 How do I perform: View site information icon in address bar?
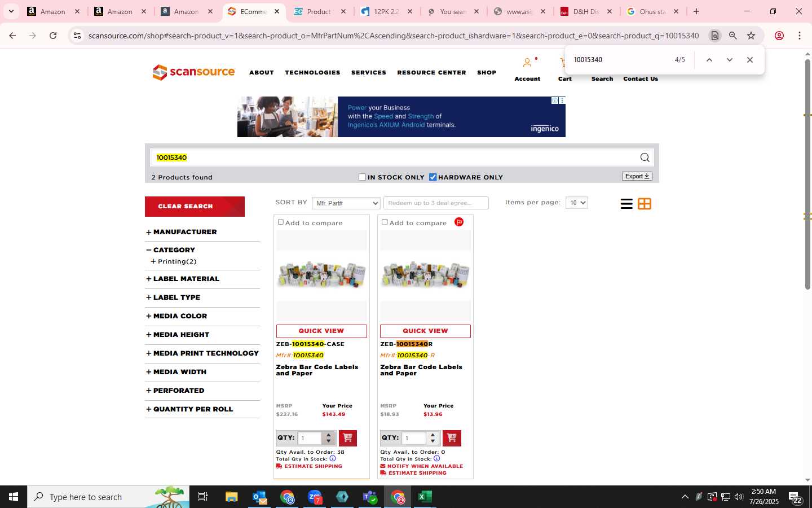tap(77, 36)
